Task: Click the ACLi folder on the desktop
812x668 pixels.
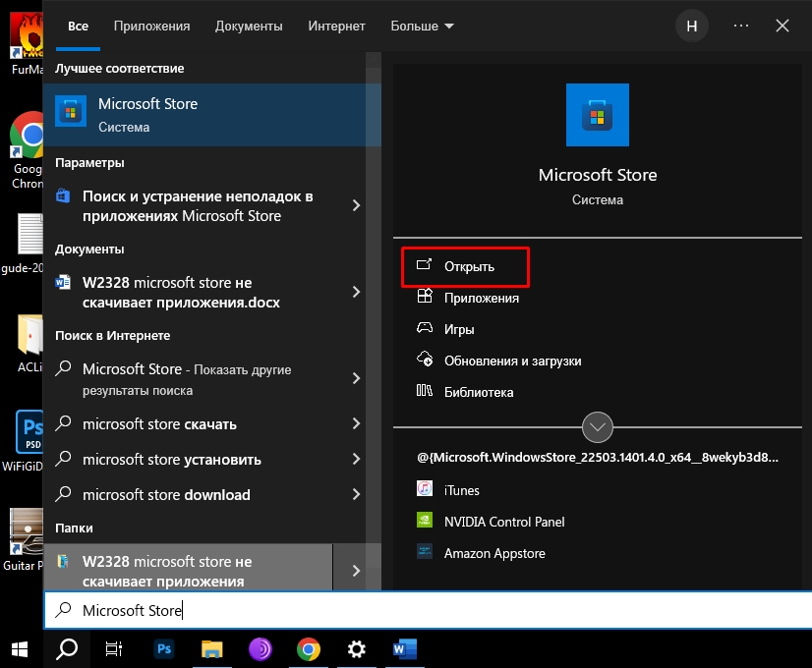Action: point(30,343)
